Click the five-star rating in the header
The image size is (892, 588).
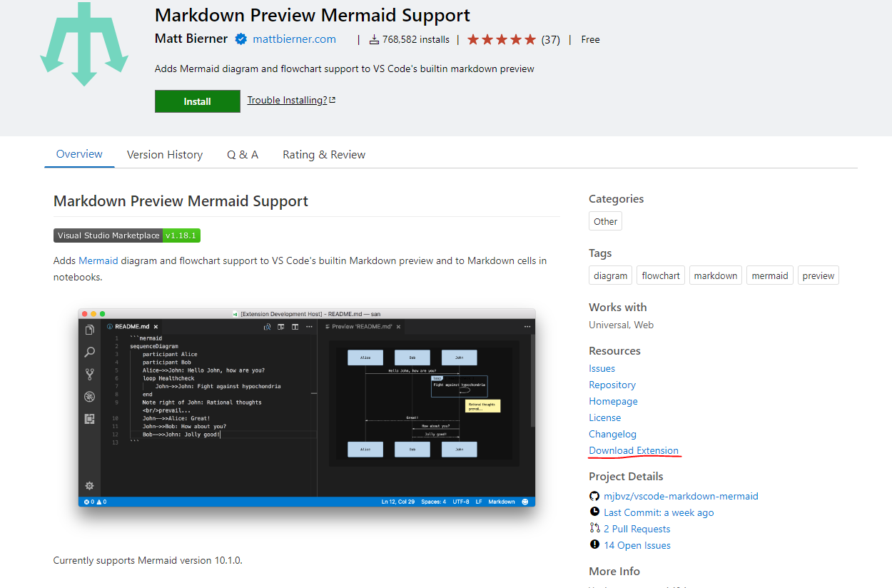coord(501,40)
